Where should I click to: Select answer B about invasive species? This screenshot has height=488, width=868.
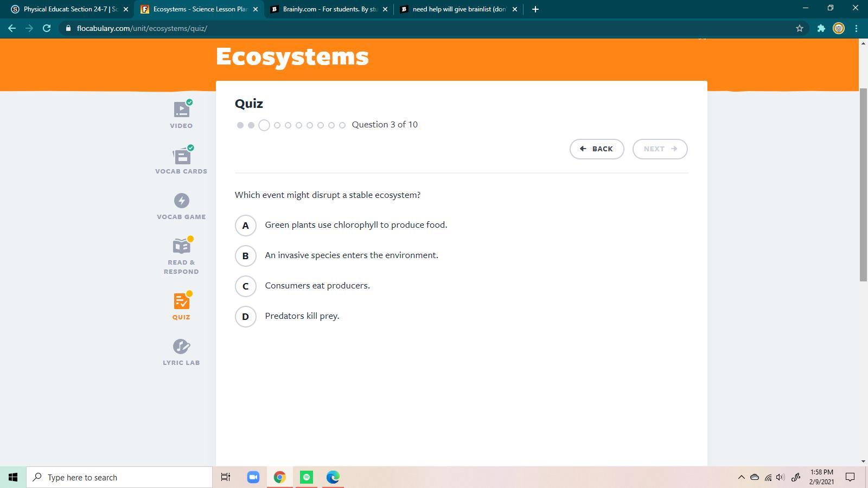(x=246, y=256)
